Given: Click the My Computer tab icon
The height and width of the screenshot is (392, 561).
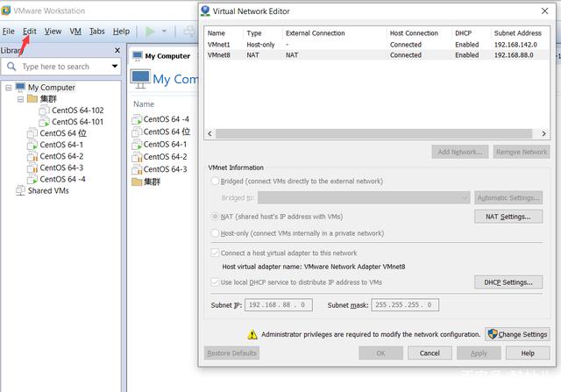Looking at the screenshot, I should click(138, 56).
